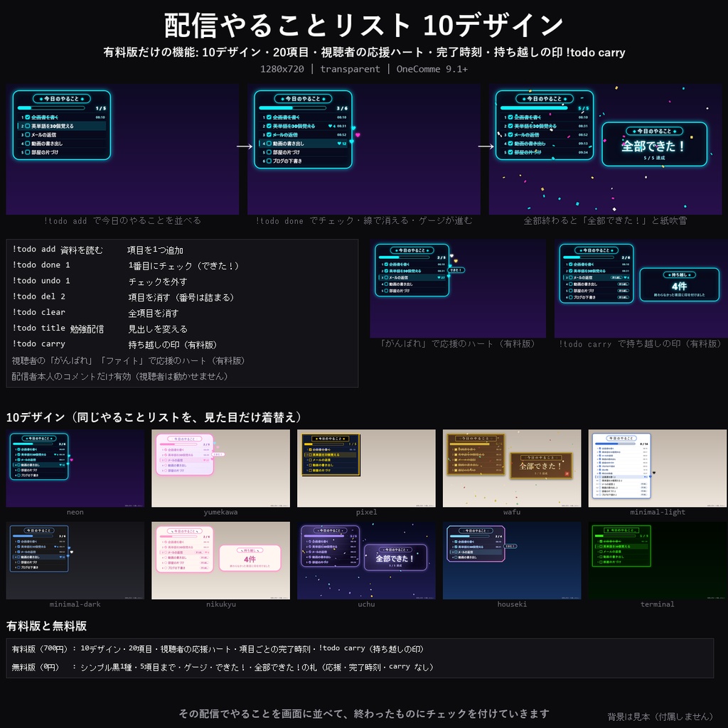Click the progress gauge beside 1/5

click(51, 108)
